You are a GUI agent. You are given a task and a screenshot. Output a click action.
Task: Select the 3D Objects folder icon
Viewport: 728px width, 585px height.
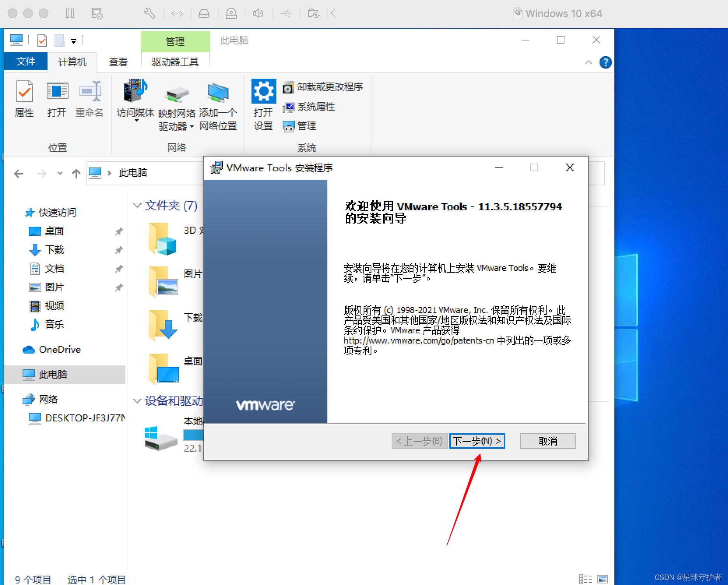[x=163, y=239]
